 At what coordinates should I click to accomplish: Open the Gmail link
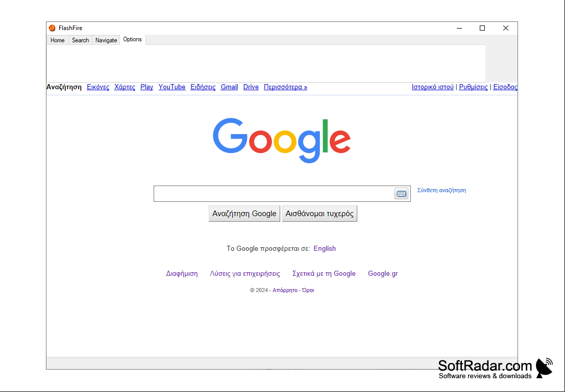229,87
